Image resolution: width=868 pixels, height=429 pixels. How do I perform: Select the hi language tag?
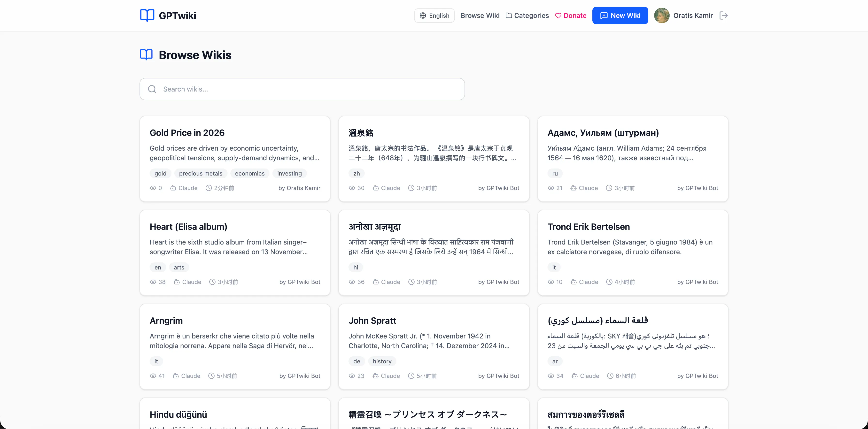point(356,267)
